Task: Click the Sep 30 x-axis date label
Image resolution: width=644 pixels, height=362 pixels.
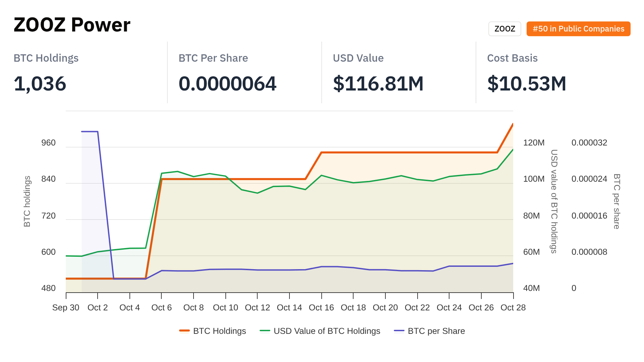Action: (66, 307)
